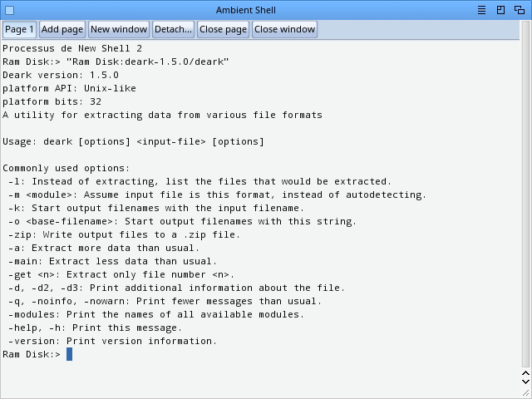Viewport: 532px width, 399px height.
Task: Click the window depth gadget icon
Action: pos(520,10)
